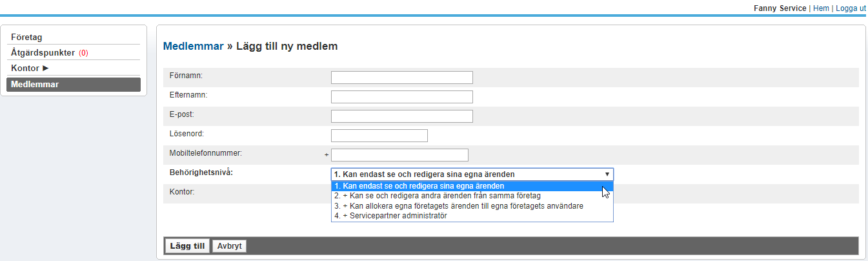Open the Företag sidebar menu item

26,37
